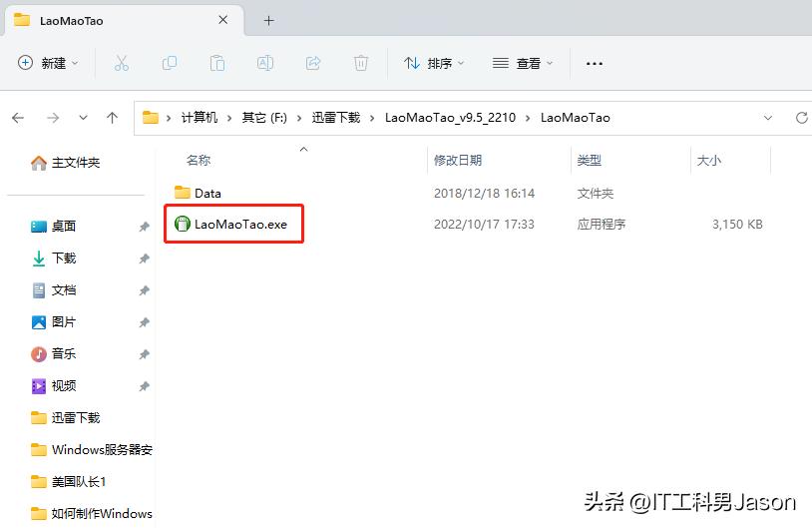Click the Copy icon in toolbar
The height and width of the screenshot is (528, 812).
(x=170, y=63)
